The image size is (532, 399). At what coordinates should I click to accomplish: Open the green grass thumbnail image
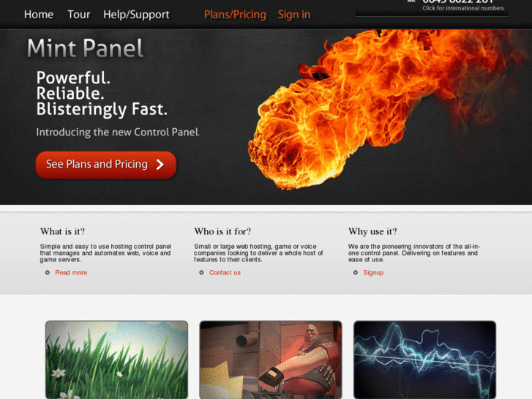116,360
